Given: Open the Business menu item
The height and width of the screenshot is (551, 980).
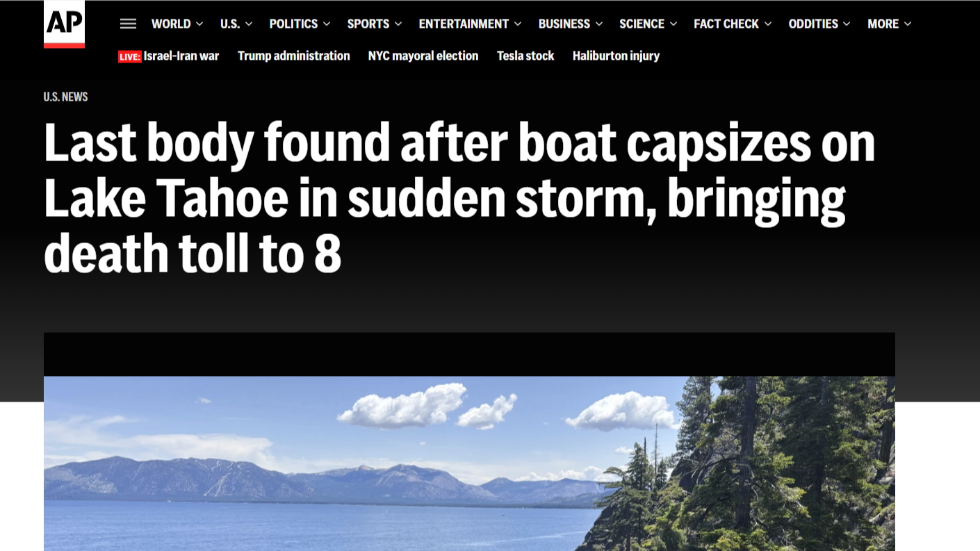Looking at the screenshot, I should point(564,24).
